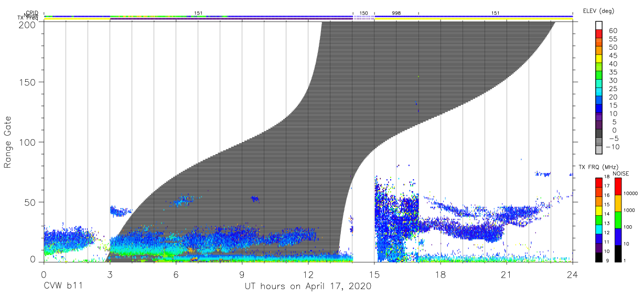
Task: Click the blue NOISE swatch between 10 and 100
Action: pyautogui.click(x=618, y=236)
